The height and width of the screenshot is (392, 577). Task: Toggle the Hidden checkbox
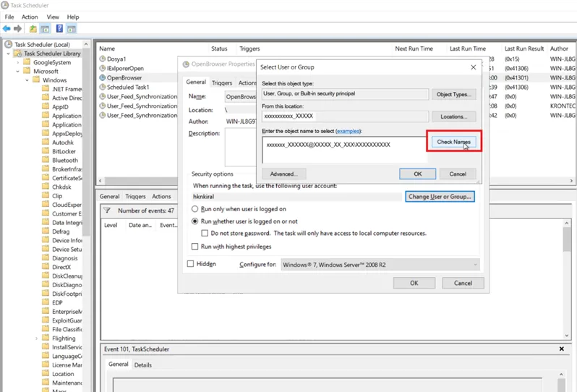(191, 263)
